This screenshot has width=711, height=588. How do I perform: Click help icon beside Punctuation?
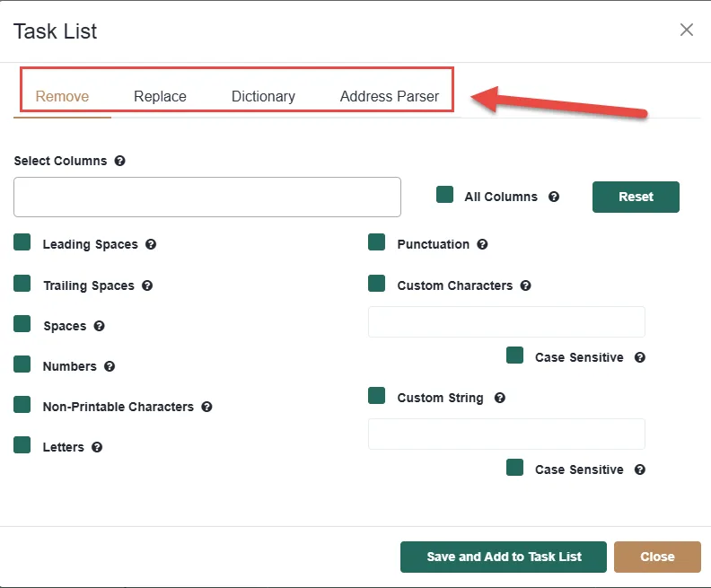click(x=483, y=244)
